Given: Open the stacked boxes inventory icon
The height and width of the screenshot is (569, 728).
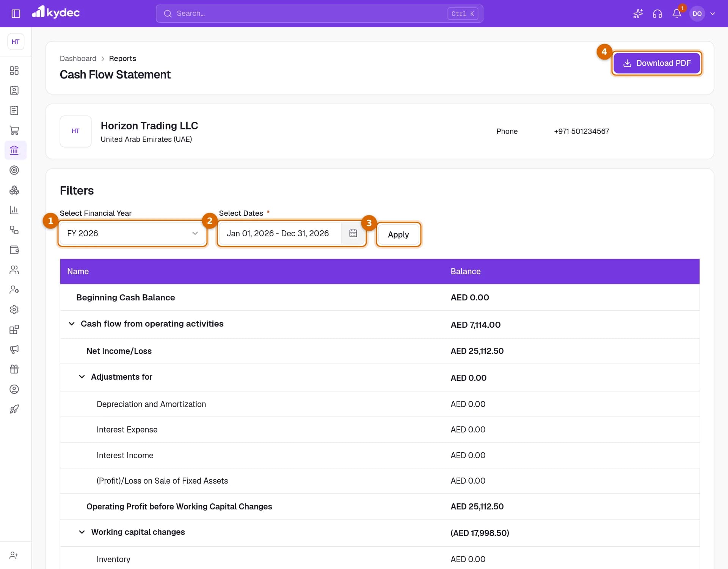Looking at the screenshot, I should pos(14,190).
